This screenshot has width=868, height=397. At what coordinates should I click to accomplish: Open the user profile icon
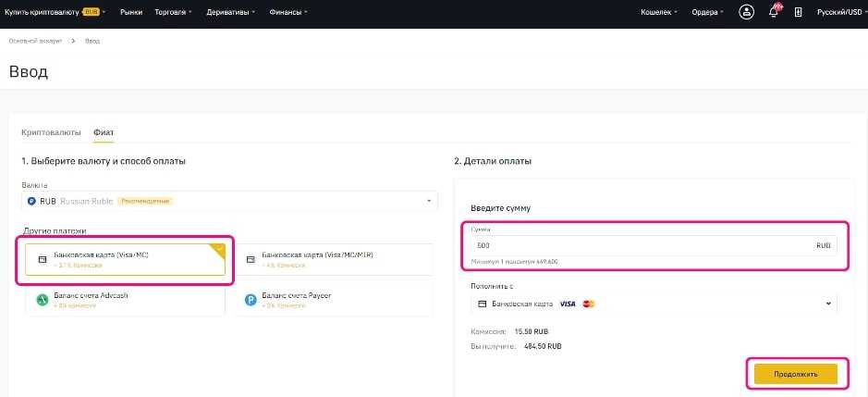pos(746,13)
